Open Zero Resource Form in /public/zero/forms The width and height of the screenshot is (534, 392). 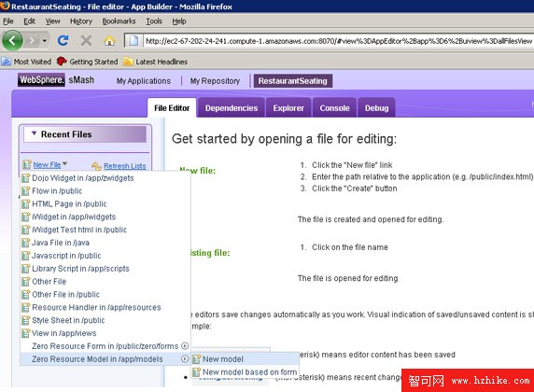(x=105, y=346)
